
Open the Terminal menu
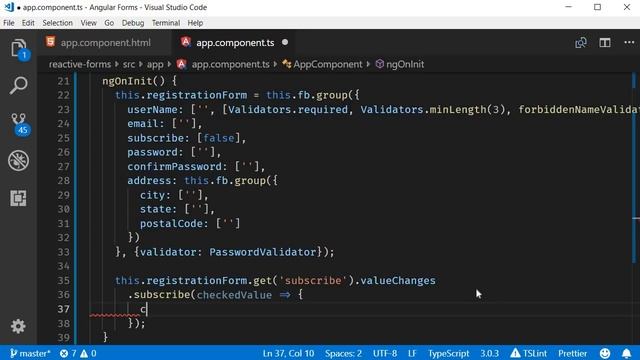166,23
